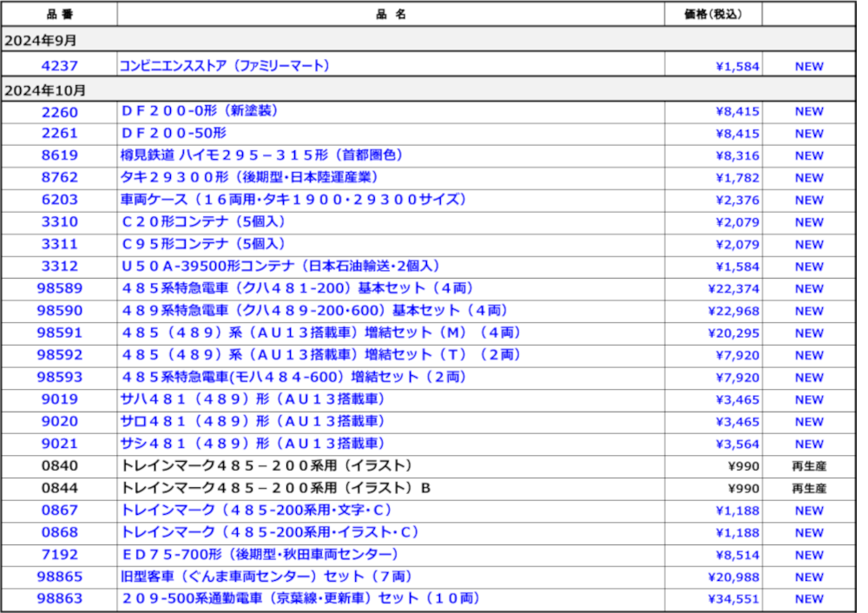
Task: Click the NEW label for item 4237
Action: pos(809,67)
